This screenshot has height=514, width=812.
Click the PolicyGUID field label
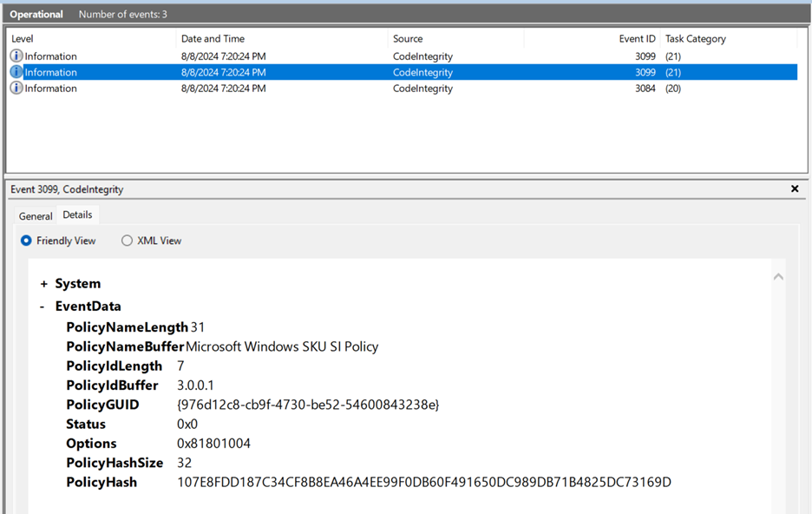click(x=102, y=405)
